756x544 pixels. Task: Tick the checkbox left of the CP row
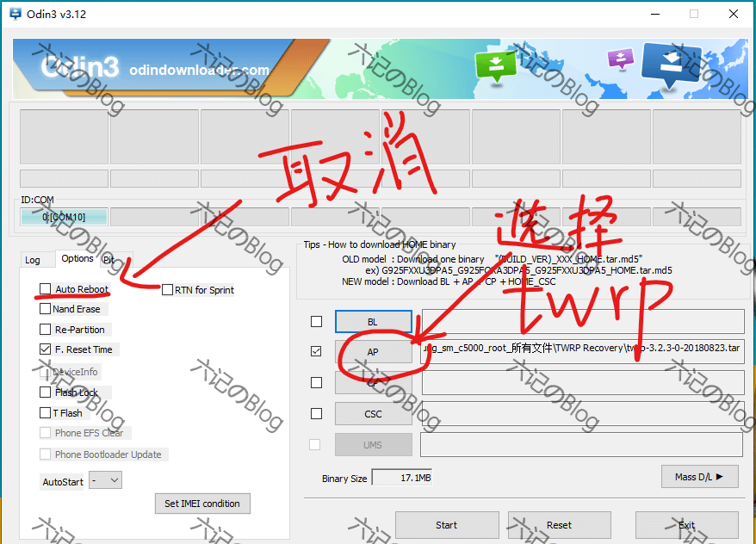tap(316, 382)
